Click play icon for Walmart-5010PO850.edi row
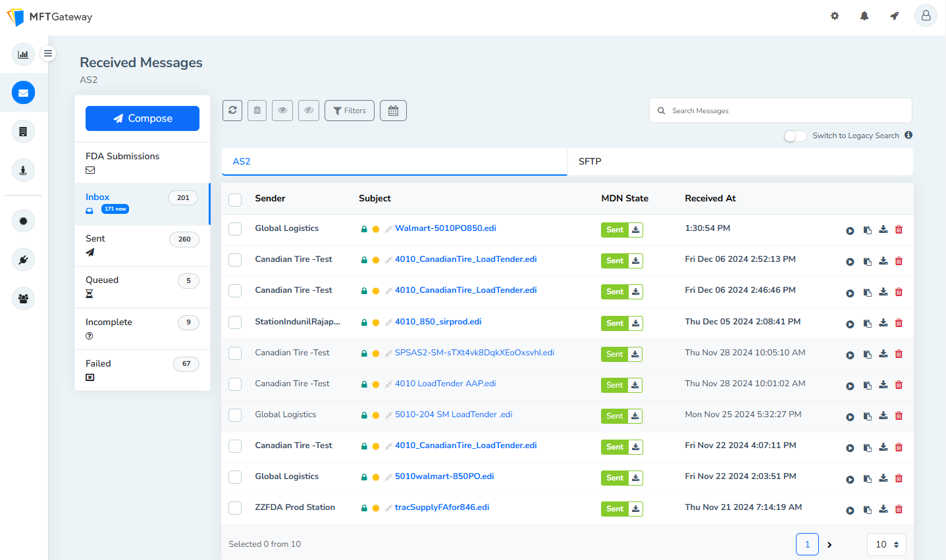The height and width of the screenshot is (560, 946). [850, 230]
